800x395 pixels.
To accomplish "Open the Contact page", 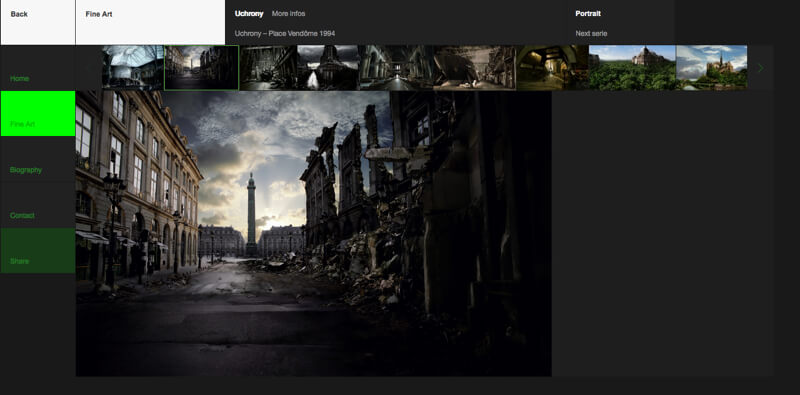I will (38, 205).
